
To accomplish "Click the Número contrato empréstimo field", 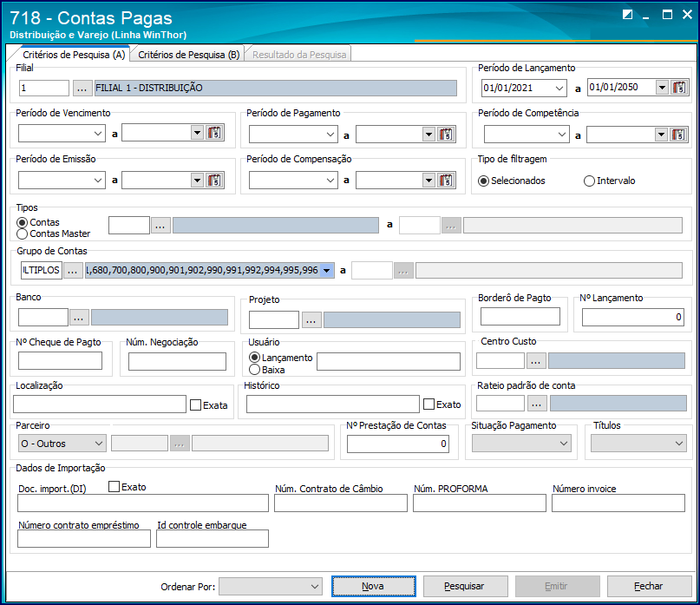I will pyautogui.click(x=84, y=539).
